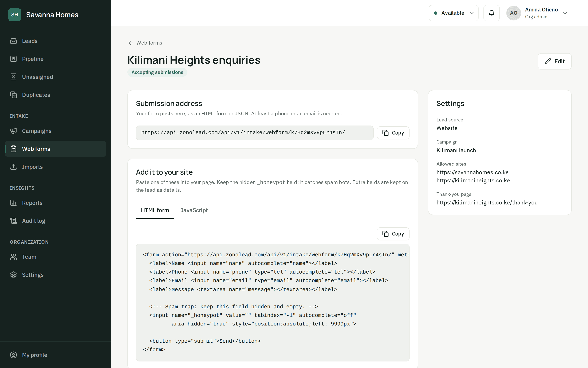588x368 pixels.
Task: Open the Audit log
Action: pyautogui.click(x=55, y=221)
